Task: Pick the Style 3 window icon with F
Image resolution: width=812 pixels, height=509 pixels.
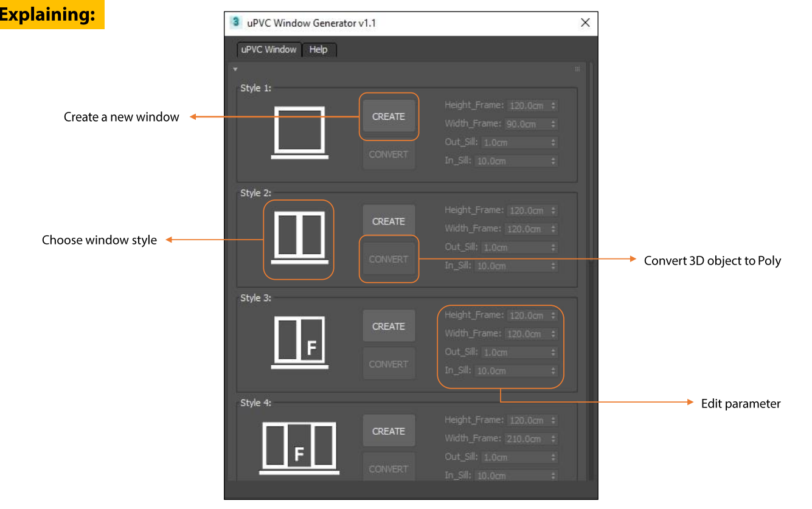Action: click(x=299, y=342)
